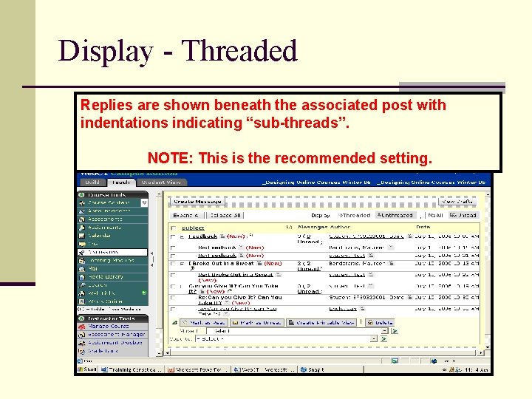
Task: Open Course Content in the Course Tools sidebar
Action: (109, 203)
